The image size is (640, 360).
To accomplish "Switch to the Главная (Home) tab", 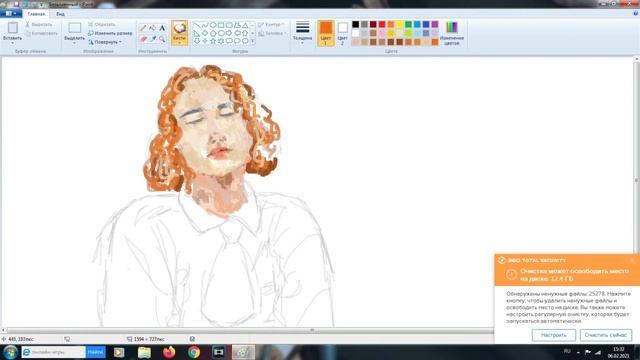I will [36, 14].
